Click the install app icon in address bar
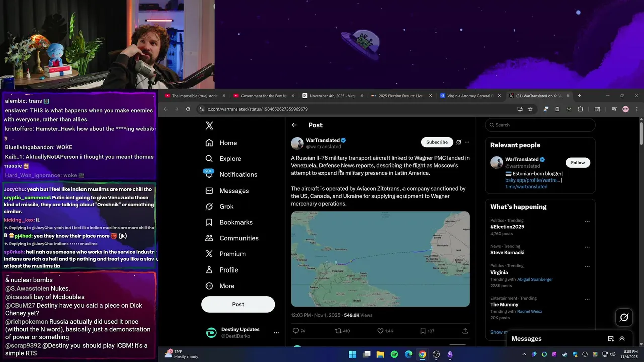The image size is (644, 362). [x=520, y=109]
